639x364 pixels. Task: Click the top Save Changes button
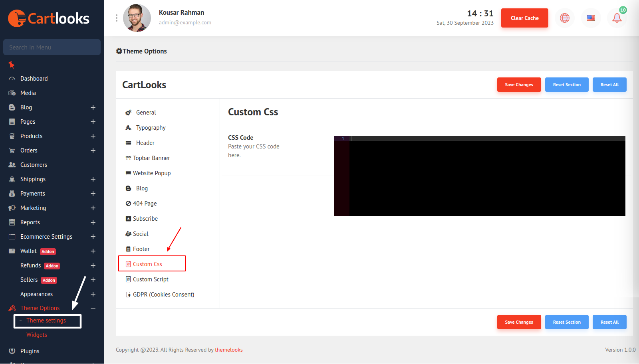tap(519, 85)
